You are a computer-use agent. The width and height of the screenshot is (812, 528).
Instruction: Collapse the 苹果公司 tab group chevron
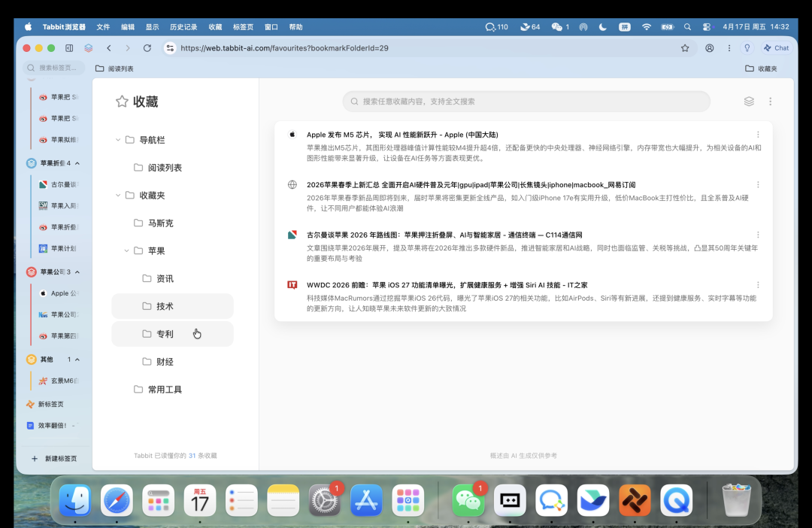(77, 272)
